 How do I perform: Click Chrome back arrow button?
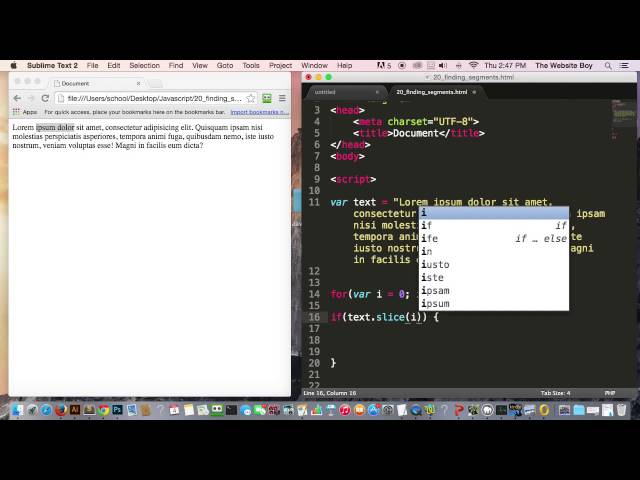(x=17, y=98)
